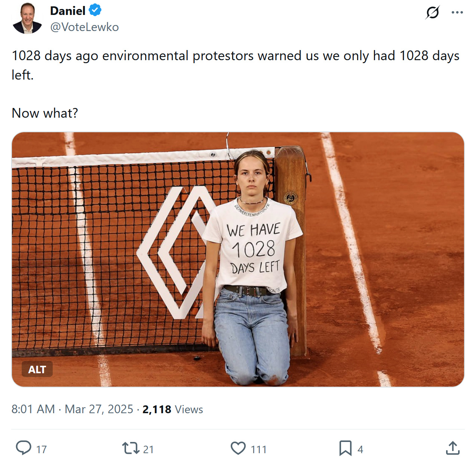Click the bookmark count 4
This screenshot has height=464, width=476.
point(360,449)
